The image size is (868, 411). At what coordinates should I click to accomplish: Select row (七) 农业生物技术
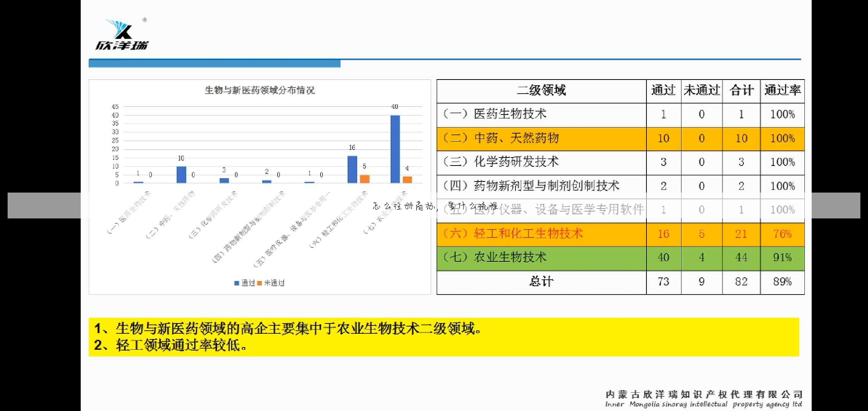click(x=621, y=258)
